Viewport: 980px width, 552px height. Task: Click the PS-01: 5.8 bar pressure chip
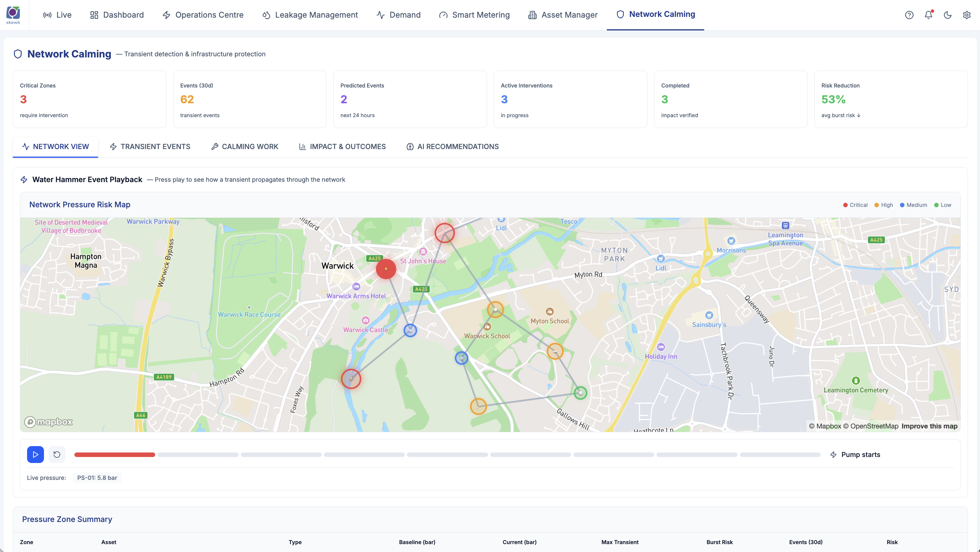(x=97, y=478)
